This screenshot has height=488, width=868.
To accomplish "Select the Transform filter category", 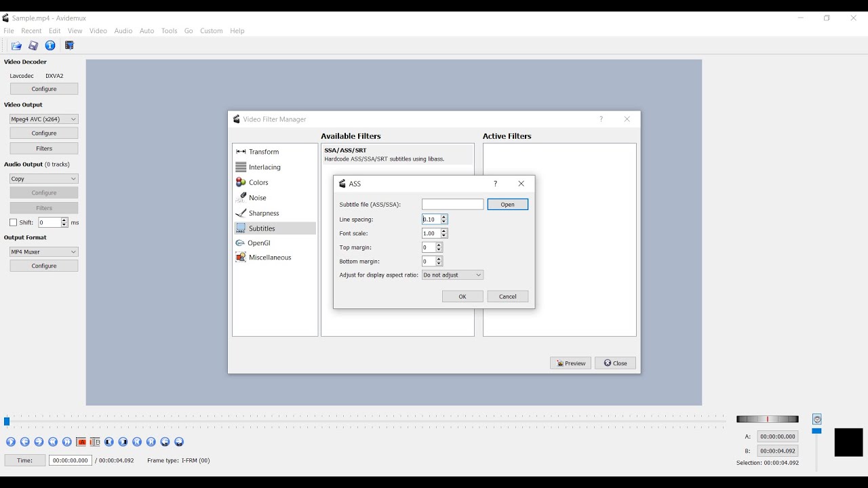I will point(275,152).
